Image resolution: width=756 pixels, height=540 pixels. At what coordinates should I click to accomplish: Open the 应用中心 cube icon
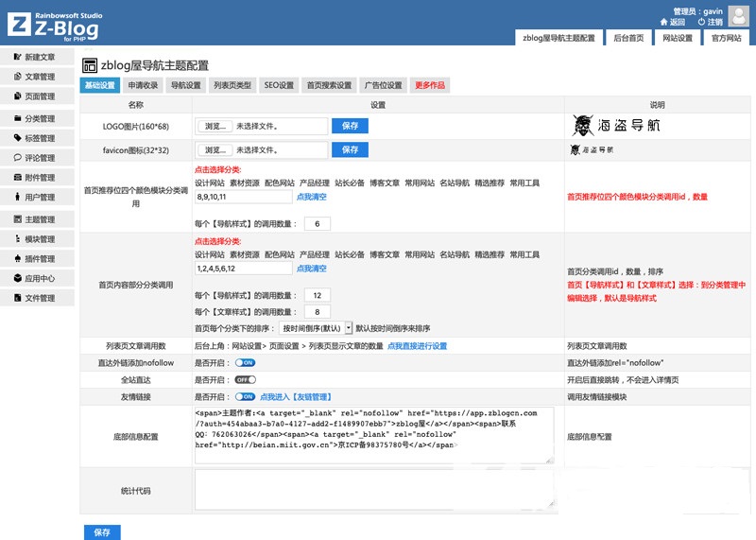(x=17, y=278)
